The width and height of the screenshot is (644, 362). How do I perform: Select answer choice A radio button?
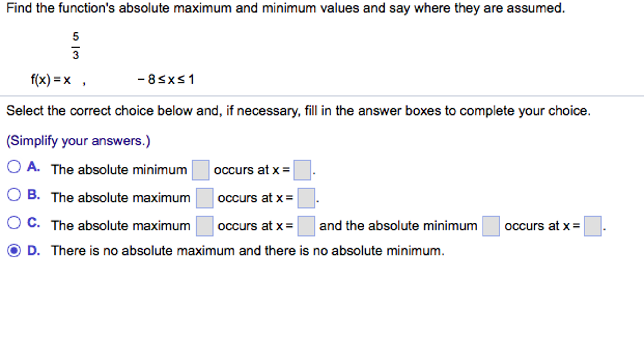pyautogui.click(x=14, y=166)
